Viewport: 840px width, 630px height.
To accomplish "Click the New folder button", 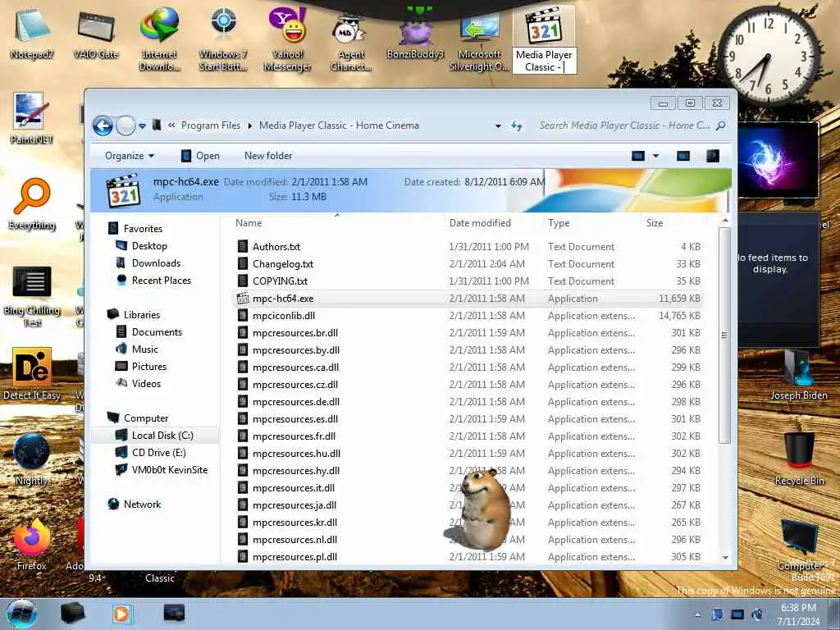I will click(x=268, y=156).
